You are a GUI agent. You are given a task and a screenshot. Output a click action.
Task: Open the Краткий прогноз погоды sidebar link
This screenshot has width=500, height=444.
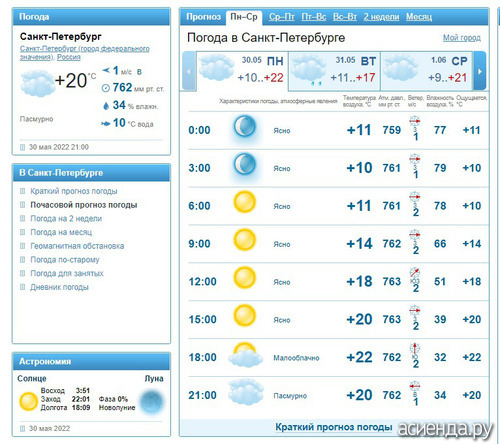[74, 191]
